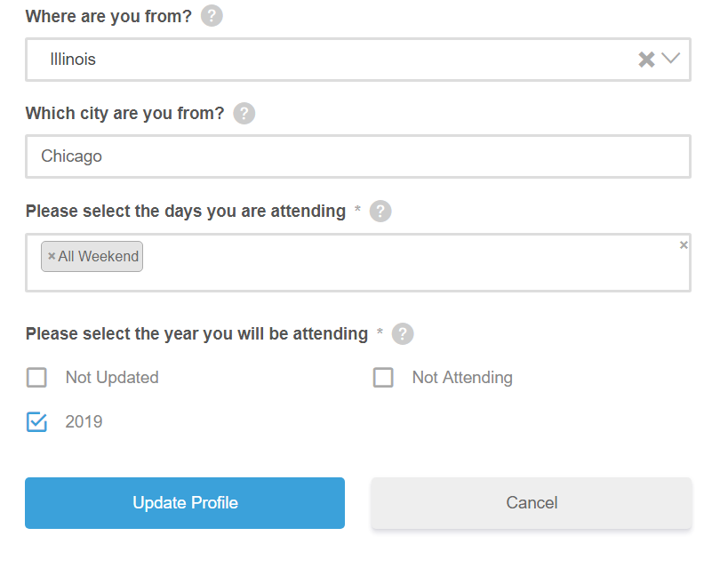This screenshot has width=728, height=576.
Task: Open help icon for year you will attend
Action: pyautogui.click(x=403, y=333)
